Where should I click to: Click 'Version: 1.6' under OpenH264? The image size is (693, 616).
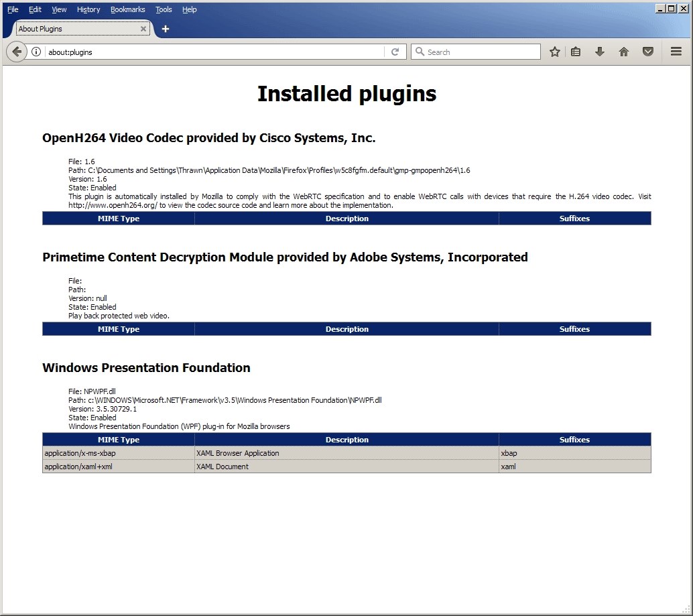pos(88,179)
